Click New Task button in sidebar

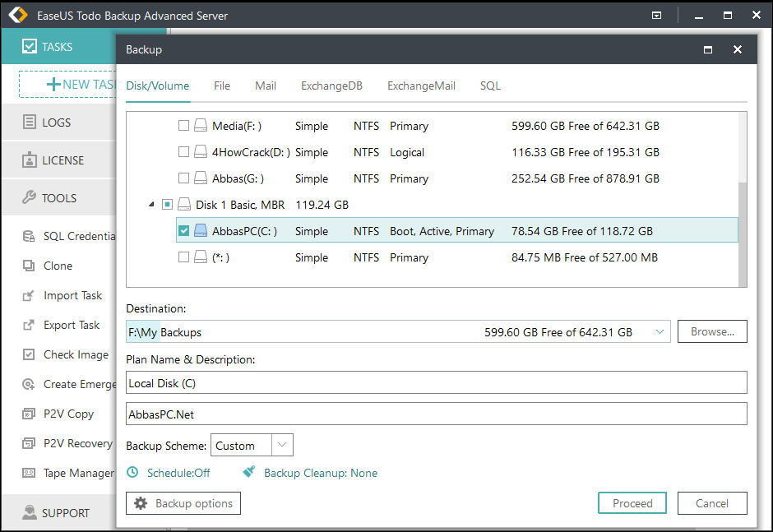pos(68,85)
